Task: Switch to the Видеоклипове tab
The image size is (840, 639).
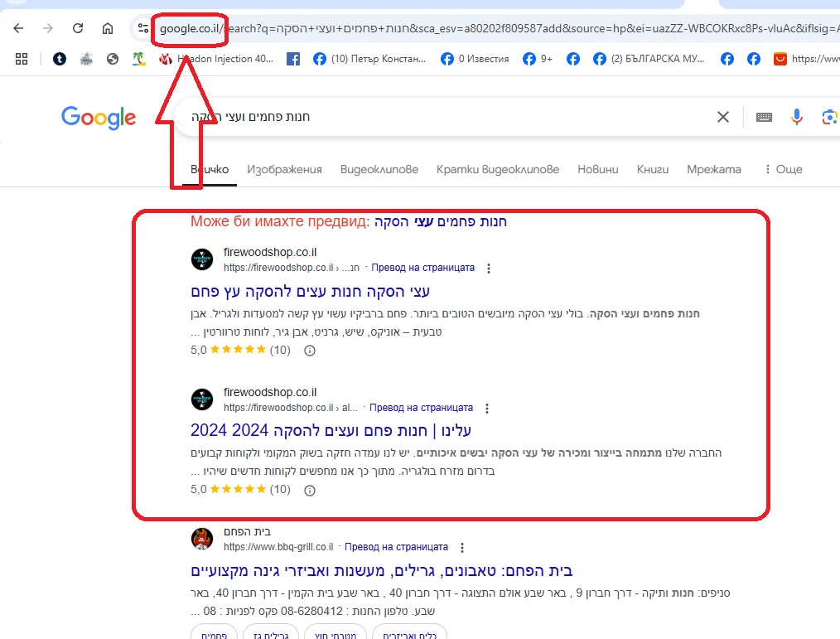Action: click(379, 169)
